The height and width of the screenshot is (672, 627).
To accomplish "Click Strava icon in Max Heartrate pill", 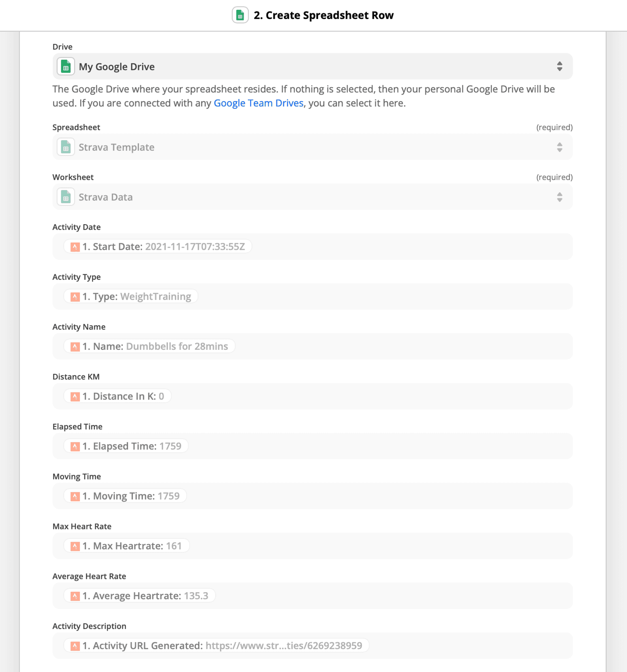I will pyautogui.click(x=75, y=546).
